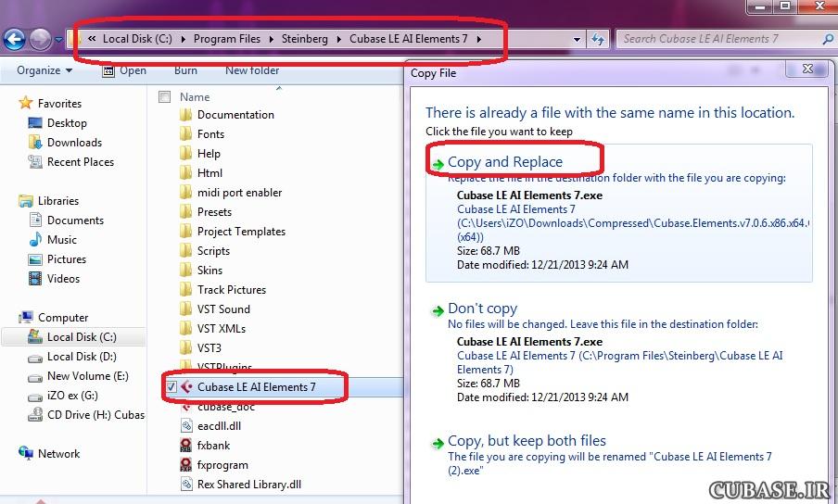This screenshot has width=838, height=504.
Task: Choose Don't copy option
Action: point(482,309)
